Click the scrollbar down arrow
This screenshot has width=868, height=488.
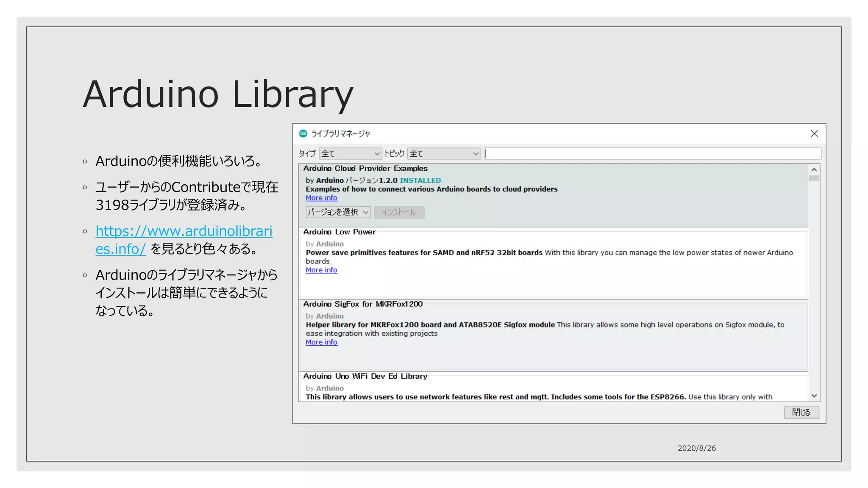pos(814,396)
